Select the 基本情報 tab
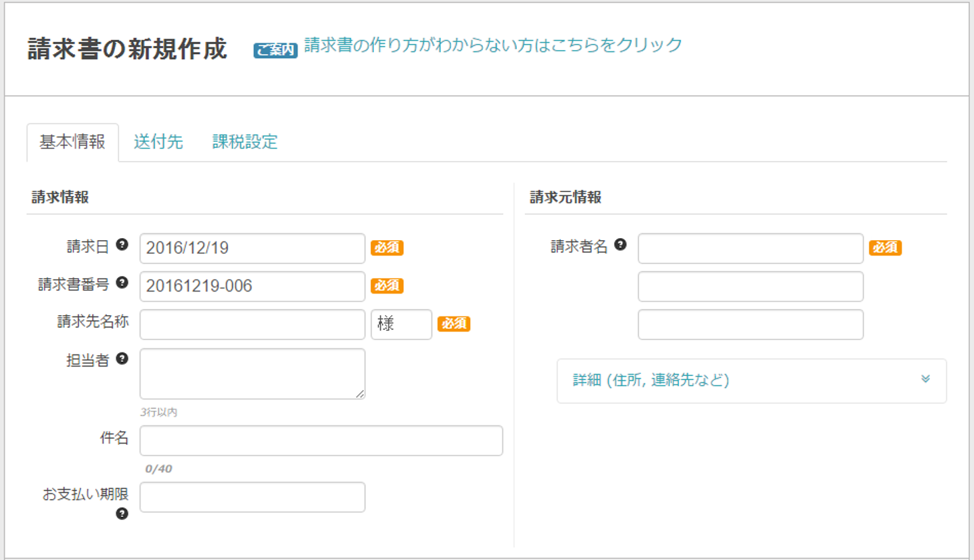Screen dimensions: 974x560 point(72,142)
